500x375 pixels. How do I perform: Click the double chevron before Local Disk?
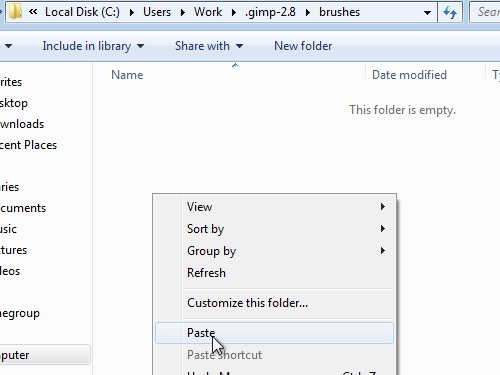[33, 12]
